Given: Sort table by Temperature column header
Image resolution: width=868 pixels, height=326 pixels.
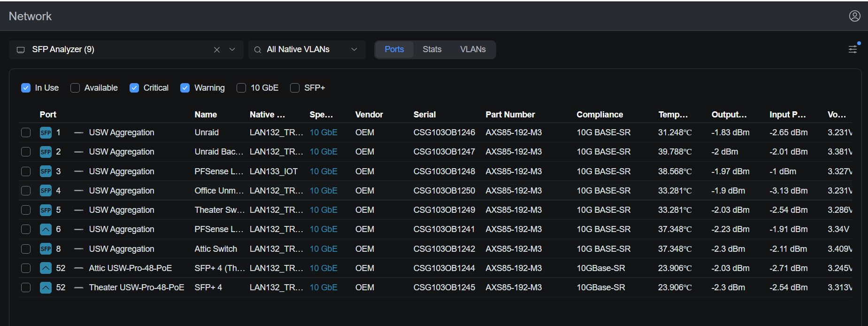Looking at the screenshot, I should click(x=673, y=115).
